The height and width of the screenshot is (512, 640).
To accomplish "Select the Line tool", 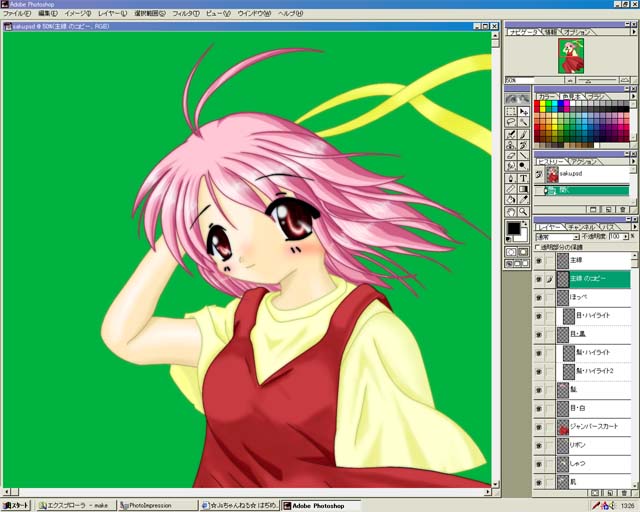I will click(x=523, y=156).
